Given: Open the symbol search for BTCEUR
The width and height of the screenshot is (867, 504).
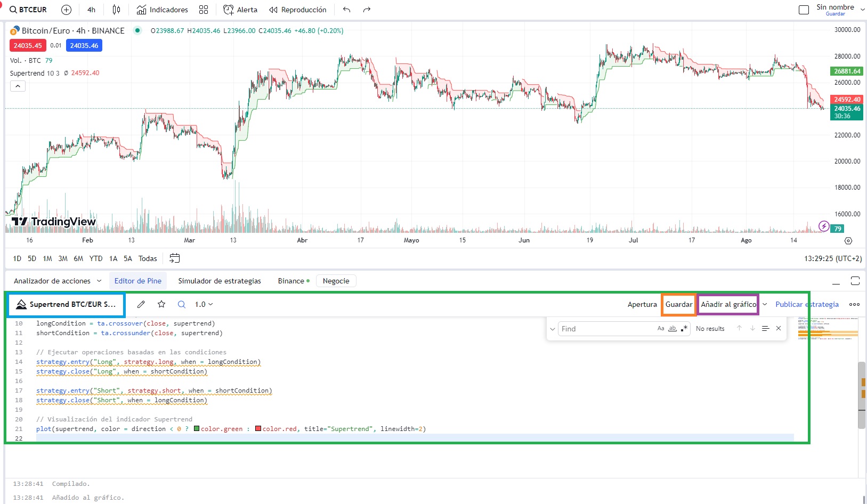Looking at the screenshot, I should tap(28, 9).
